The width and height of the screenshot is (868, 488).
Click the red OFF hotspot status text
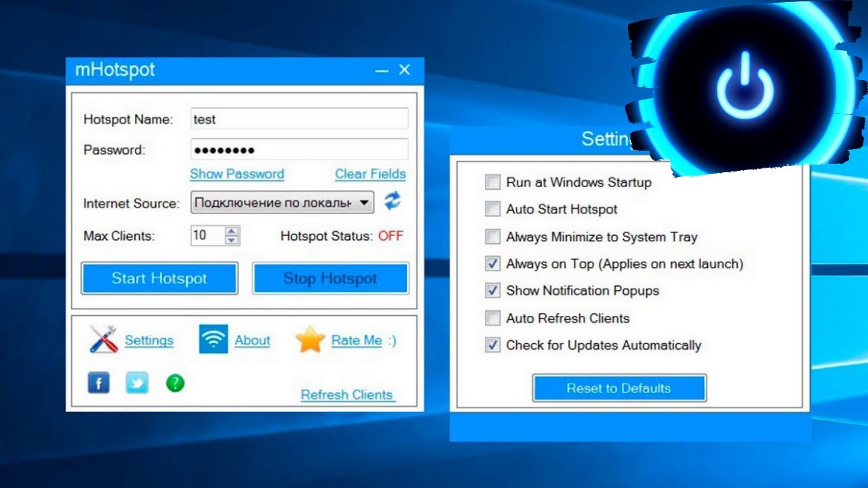[391, 236]
